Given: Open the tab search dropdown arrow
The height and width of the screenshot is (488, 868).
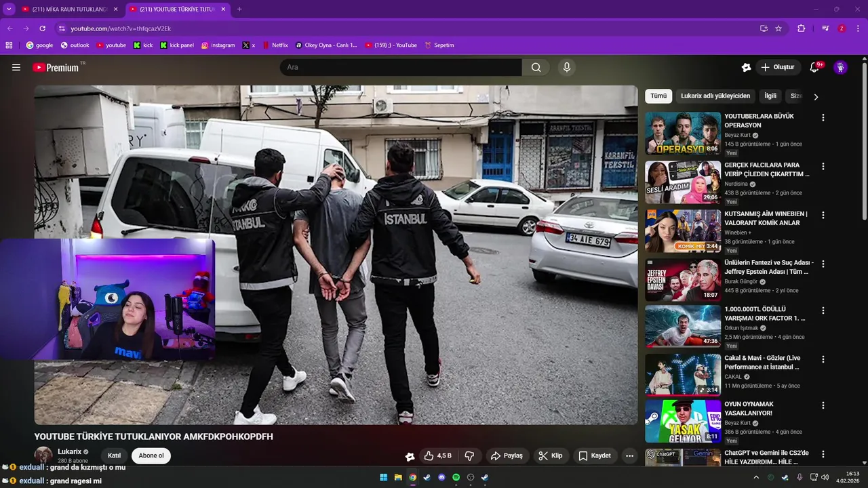Looking at the screenshot, I should click(9, 9).
